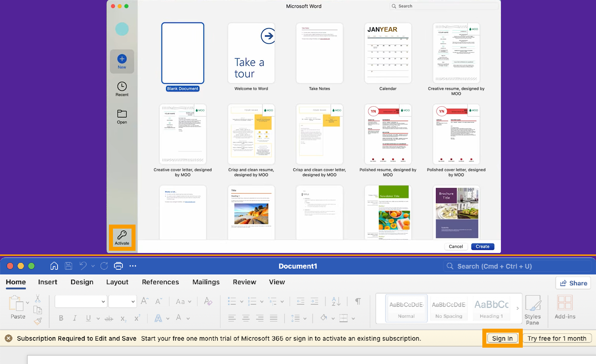The height and width of the screenshot is (364, 596).
Task: Expand the line spacing dropdown arrow
Action: pos(305,318)
